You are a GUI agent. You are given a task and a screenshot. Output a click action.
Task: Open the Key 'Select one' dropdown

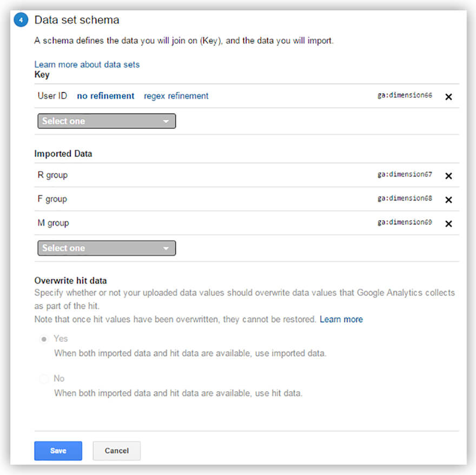click(107, 121)
